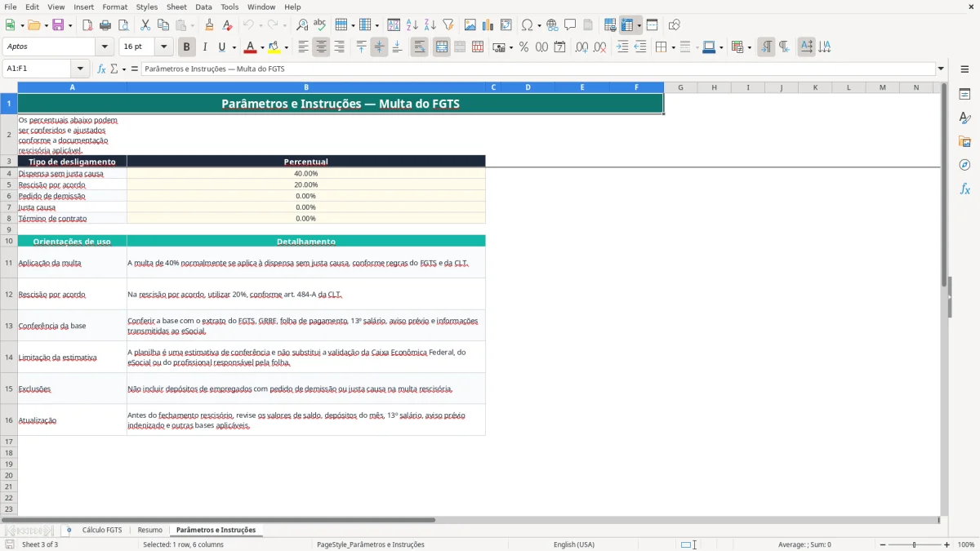Insert Comment speech bubble icon
This screenshot has height=551, width=980.
point(570,25)
